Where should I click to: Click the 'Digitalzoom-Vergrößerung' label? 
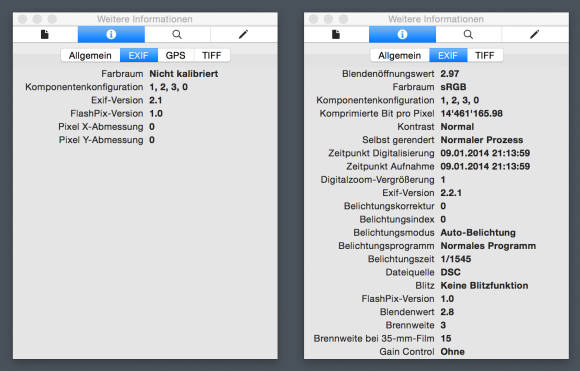(377, 180)
